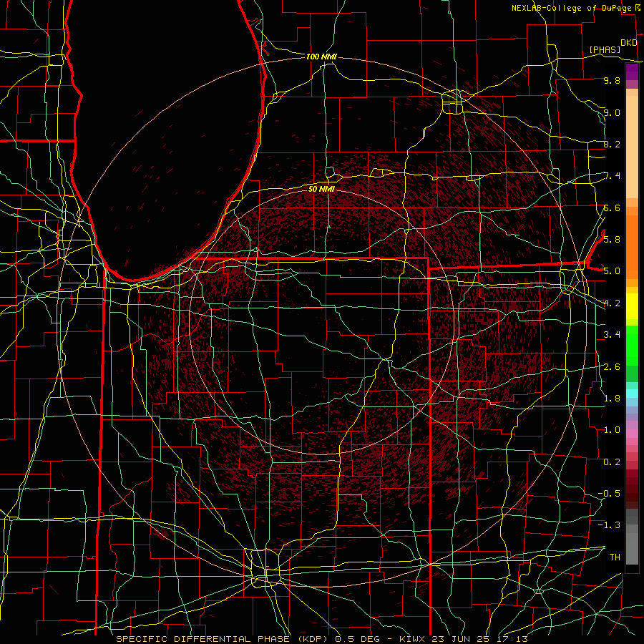
Task: Click the 50 NMI range ring label
Action: click(321, 189)
